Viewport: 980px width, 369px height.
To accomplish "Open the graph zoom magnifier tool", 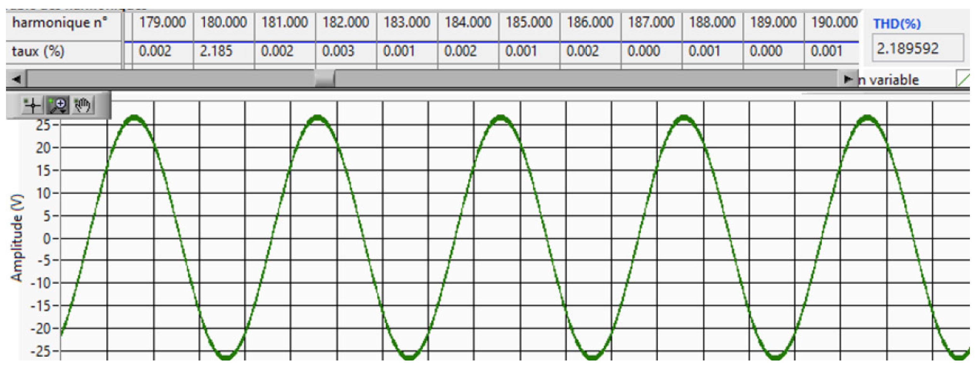I will click(x=58, y=105).
